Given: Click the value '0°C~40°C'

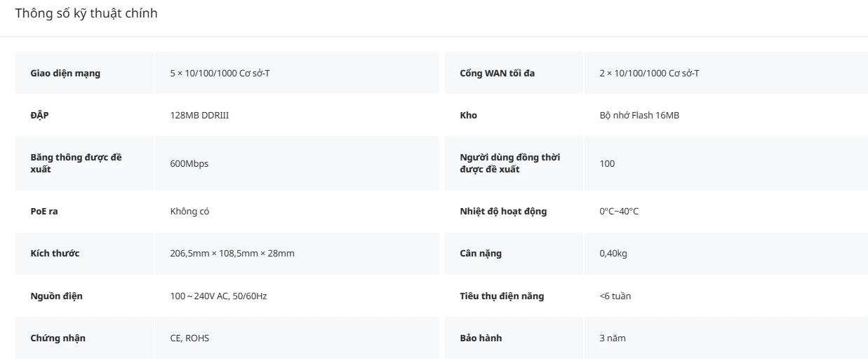Looking at the screenshot, I should click(619, 211).
